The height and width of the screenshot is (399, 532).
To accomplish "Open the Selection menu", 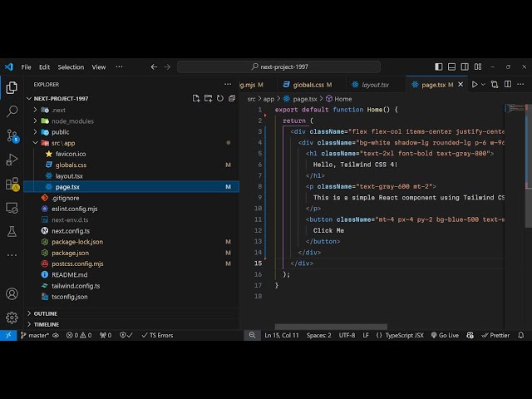I will pyautogui.click(x=71, y=67).
